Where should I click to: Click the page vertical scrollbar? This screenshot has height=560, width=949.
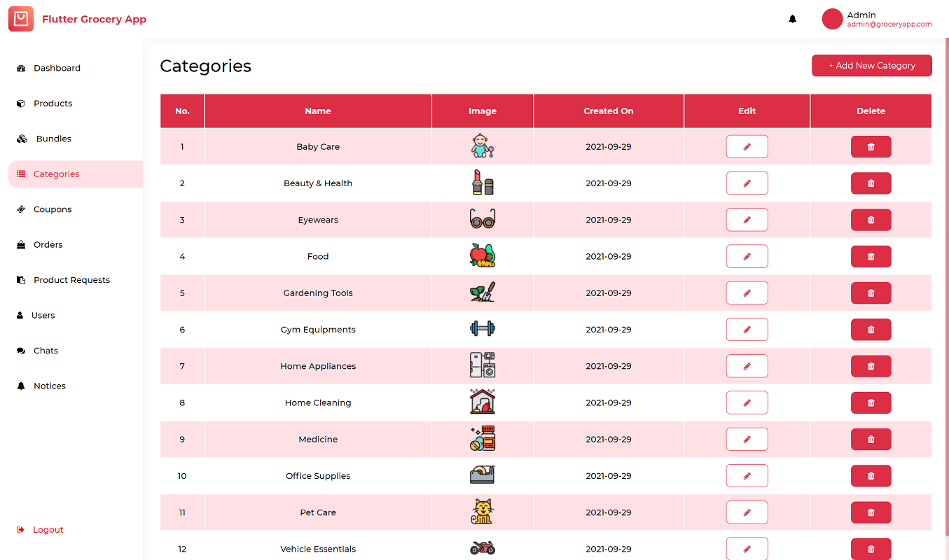click(x=946, y=280)
